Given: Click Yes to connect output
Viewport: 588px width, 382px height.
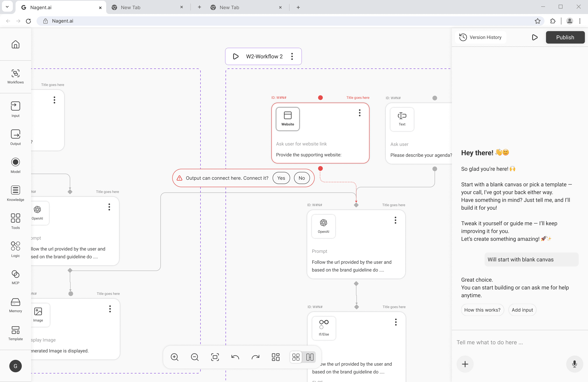Looking at the screenshot, I should point(281,178).
